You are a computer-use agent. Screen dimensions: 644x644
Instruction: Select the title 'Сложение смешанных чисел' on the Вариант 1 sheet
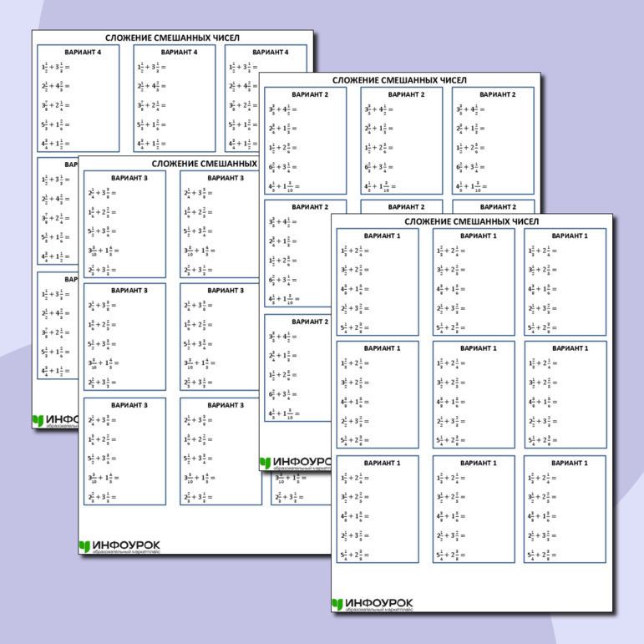tap(471, 221)
